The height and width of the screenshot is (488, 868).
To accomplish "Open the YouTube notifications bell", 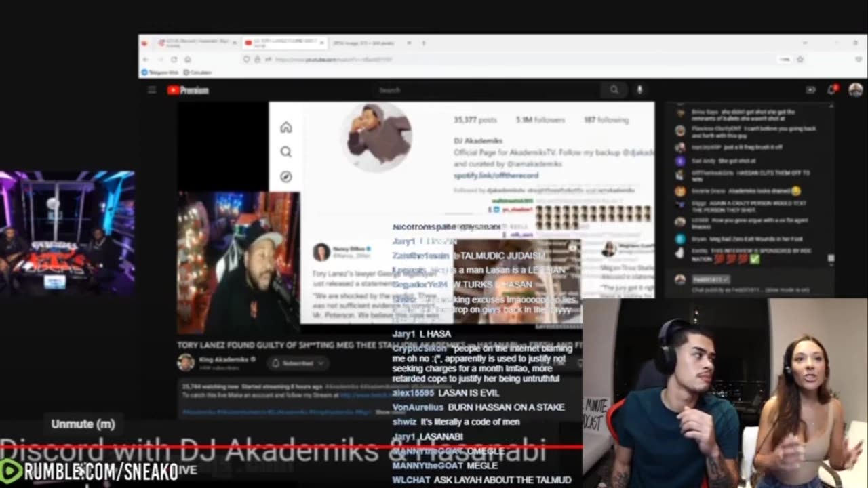I will (832, 89).
